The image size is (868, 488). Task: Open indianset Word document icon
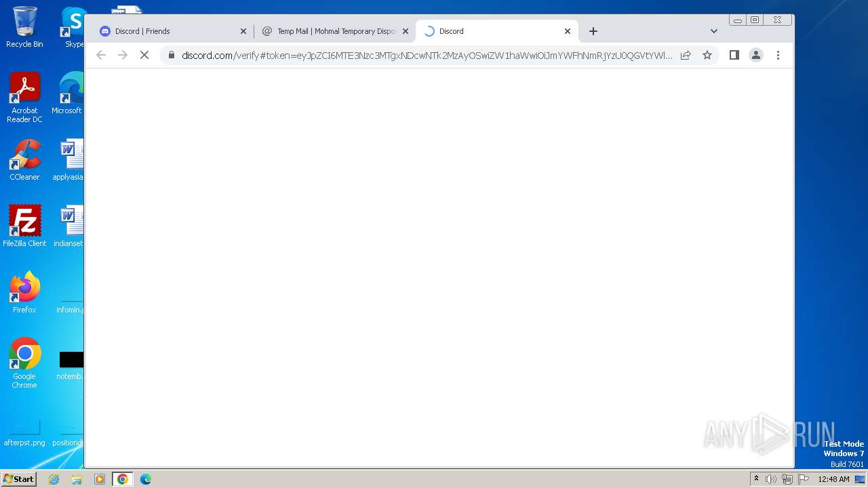(68, 226)
